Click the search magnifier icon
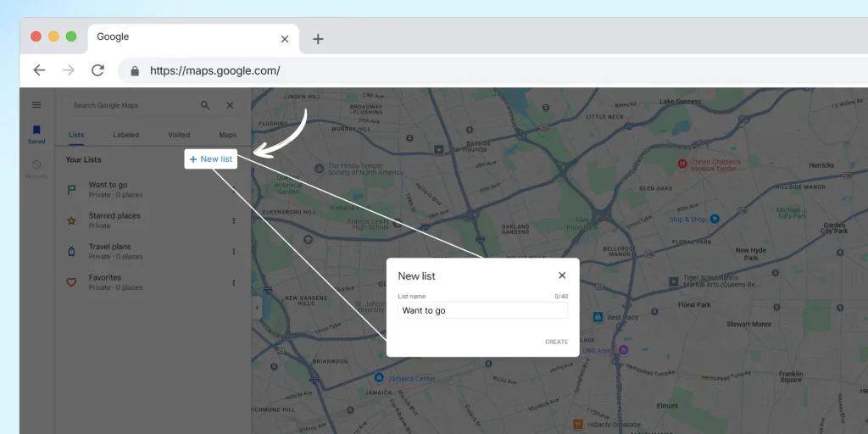Image resolution: width=868 pixels, height=434 pixels. pos(205,105)
